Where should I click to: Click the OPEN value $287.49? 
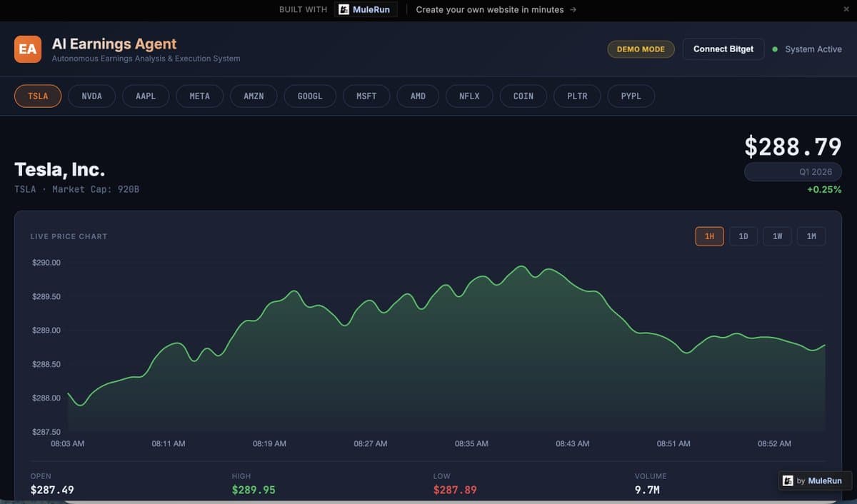pyautogui.click(x=52, y=490)
